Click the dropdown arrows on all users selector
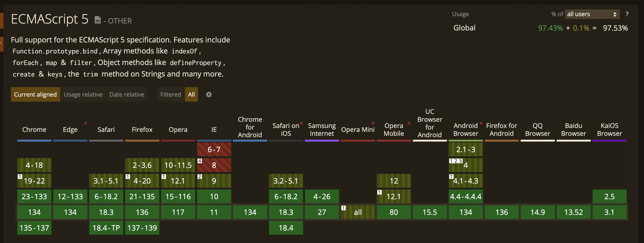644x243 pixels. click(x=615, y=15)
